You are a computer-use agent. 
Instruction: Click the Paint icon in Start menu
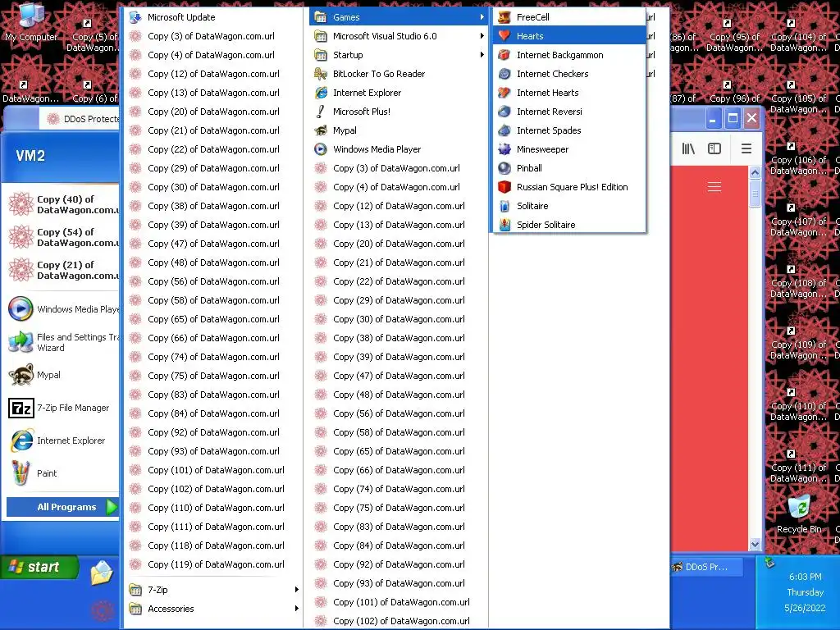pyautogui.click(x=21, y=473)
